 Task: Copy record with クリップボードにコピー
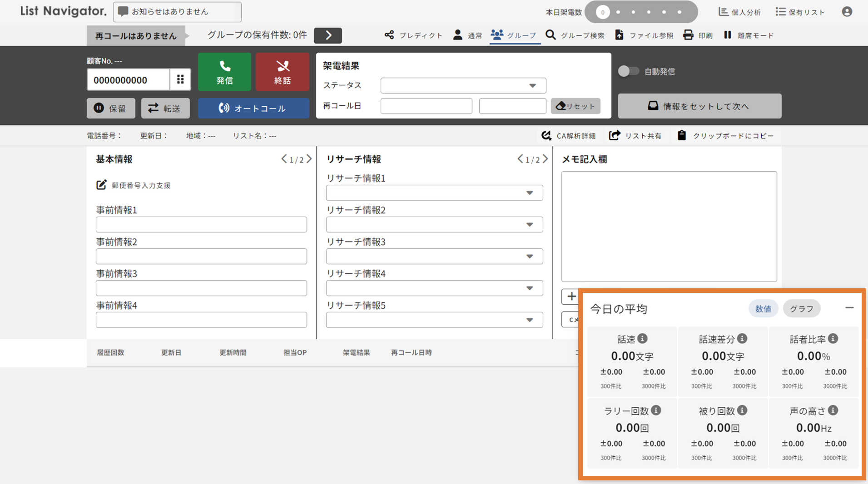(x=725, y=136)
